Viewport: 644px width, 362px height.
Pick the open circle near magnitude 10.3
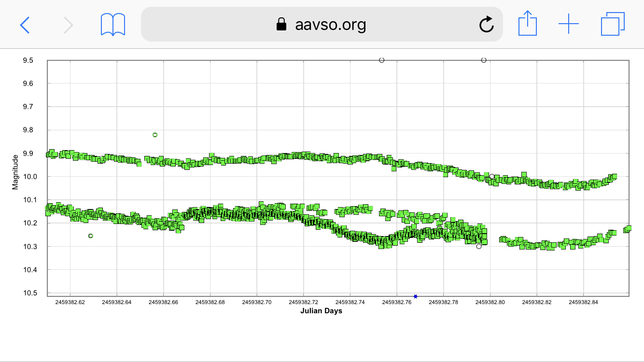click(479, 246)
